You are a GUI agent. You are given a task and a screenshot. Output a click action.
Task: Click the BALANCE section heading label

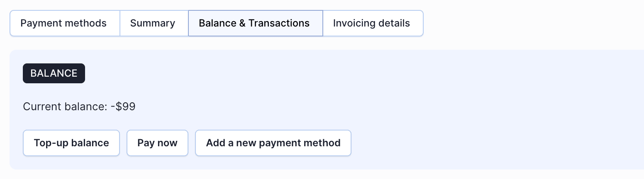click(x=54, y=73)
